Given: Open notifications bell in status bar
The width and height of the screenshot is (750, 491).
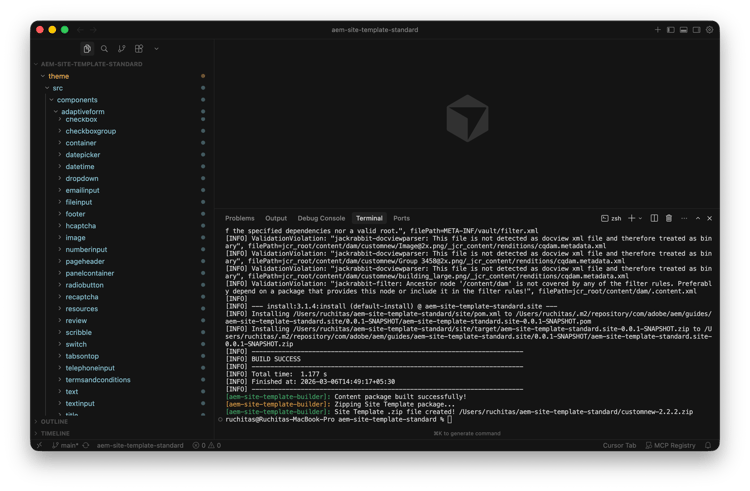Looking at the screenshot, I should coord(708,445).
